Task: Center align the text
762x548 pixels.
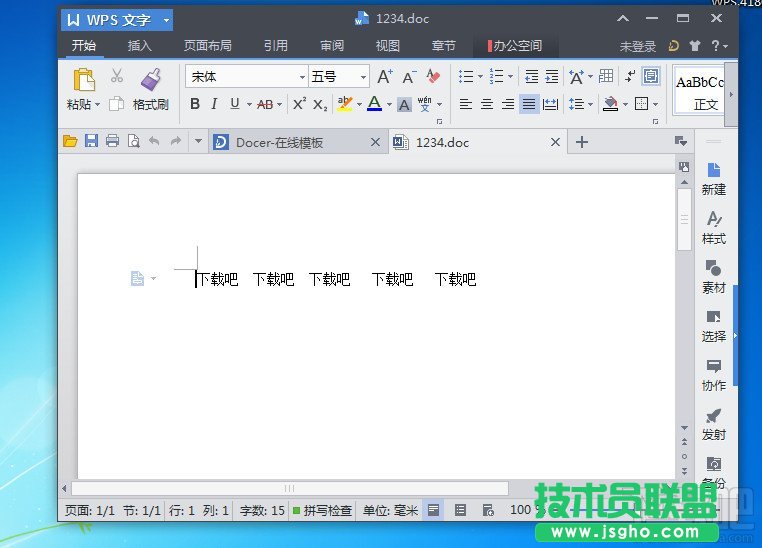Action: (487, 104)
